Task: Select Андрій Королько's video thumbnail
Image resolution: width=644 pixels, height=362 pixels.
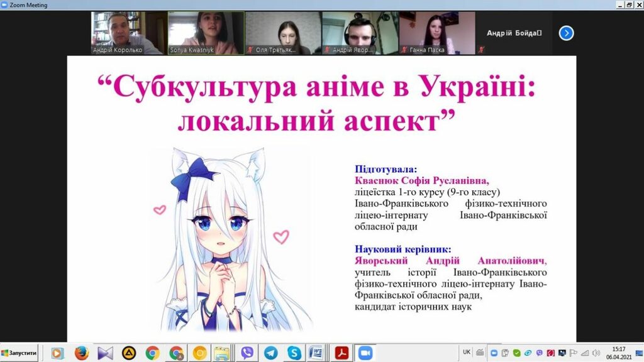Action: [128, 33]
